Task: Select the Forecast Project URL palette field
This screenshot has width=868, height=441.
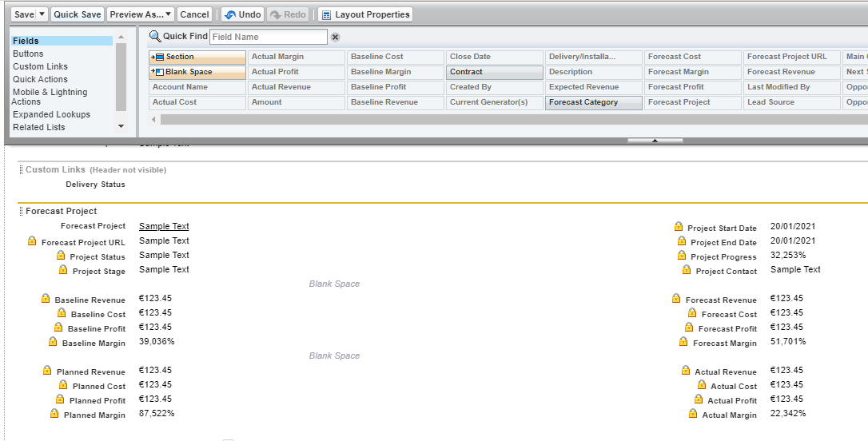Action: pos(791,57)
